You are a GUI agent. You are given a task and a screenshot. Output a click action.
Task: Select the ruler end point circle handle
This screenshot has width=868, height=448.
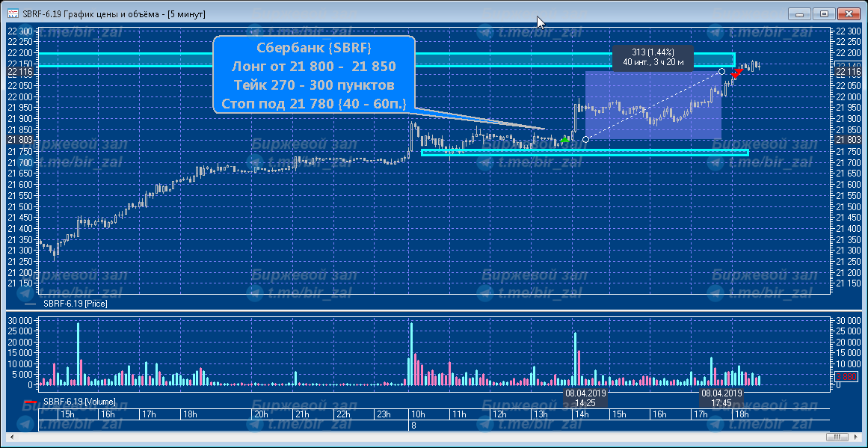click(x=721, y=71)
